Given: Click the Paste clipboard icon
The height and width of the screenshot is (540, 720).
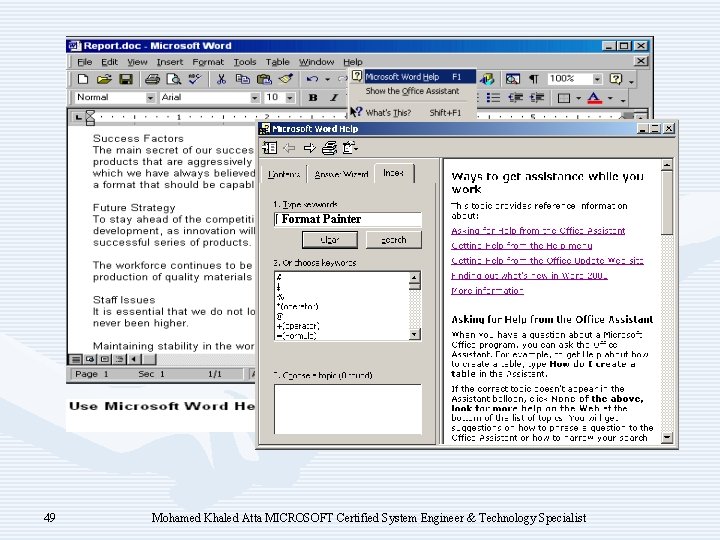Looking at the screenshot, I should tap(264, 79).
